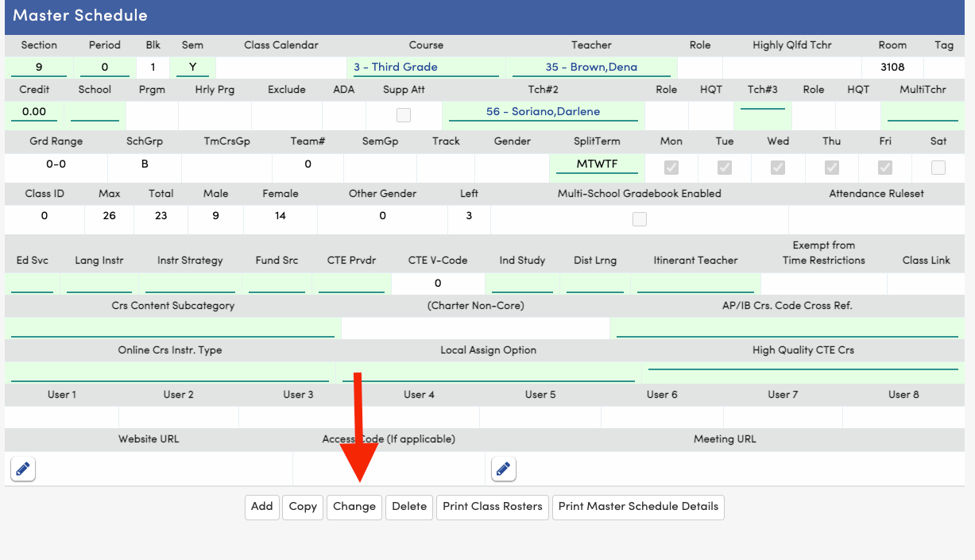The width and height of the screenshot is (975, 560).
Task: Uncheck the Fri day checkbox
Action: (884, 168)
